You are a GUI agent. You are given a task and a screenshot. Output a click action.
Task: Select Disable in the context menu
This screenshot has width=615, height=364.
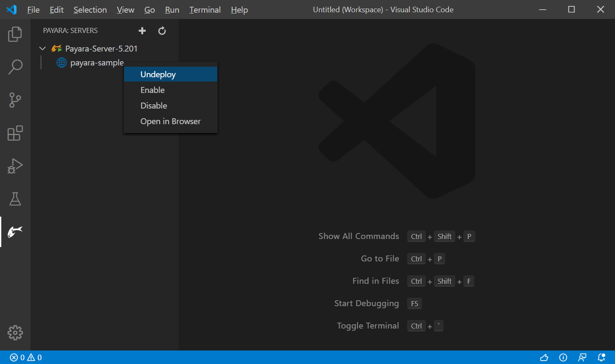point(154,106)
